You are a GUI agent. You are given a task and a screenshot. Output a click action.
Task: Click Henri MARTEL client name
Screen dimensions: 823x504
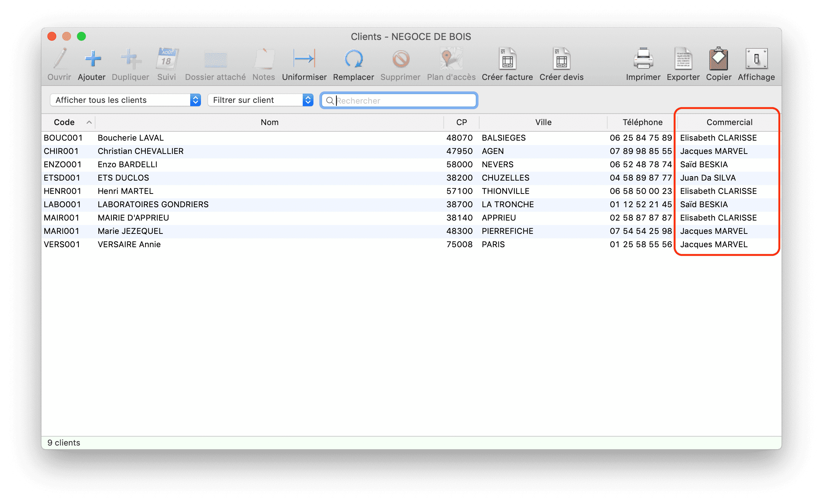click(125, 191)
